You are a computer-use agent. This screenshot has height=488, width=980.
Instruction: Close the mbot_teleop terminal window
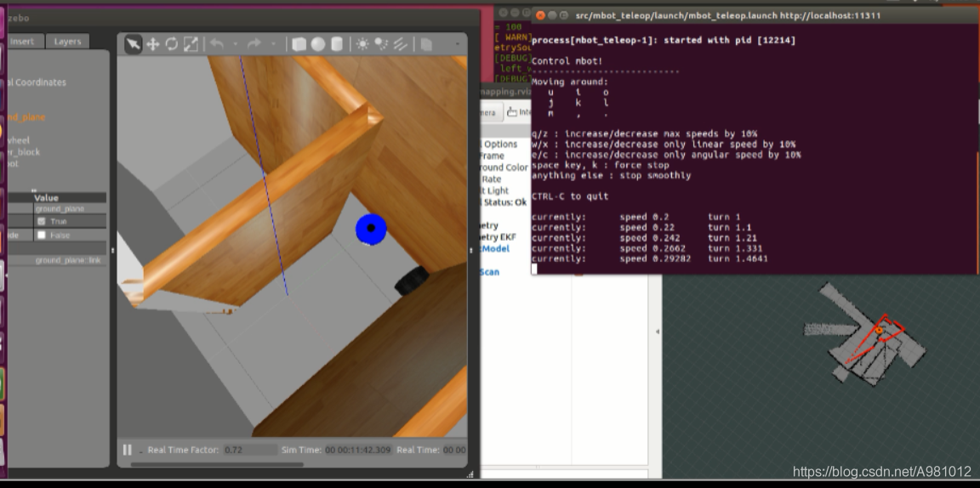click(x=541, y=15)
